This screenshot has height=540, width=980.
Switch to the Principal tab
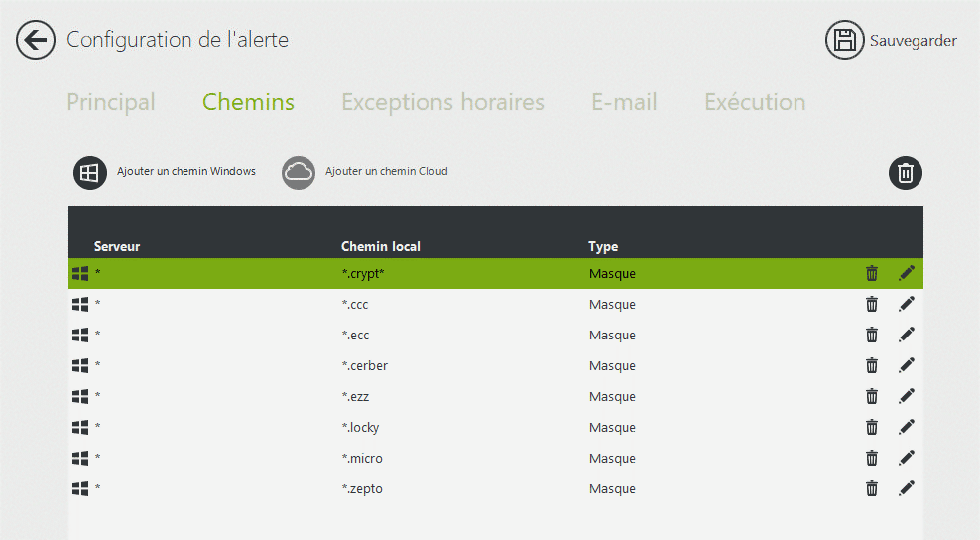(111, 102)
